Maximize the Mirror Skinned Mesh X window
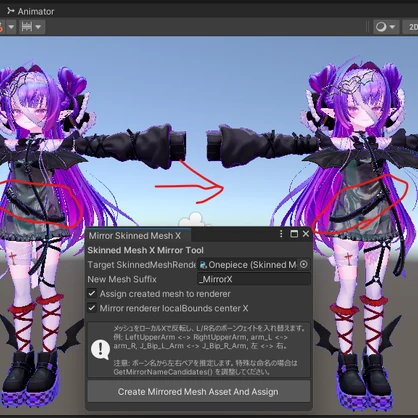The width and height of the screenshot is (418, 418). tap(294, 234)
